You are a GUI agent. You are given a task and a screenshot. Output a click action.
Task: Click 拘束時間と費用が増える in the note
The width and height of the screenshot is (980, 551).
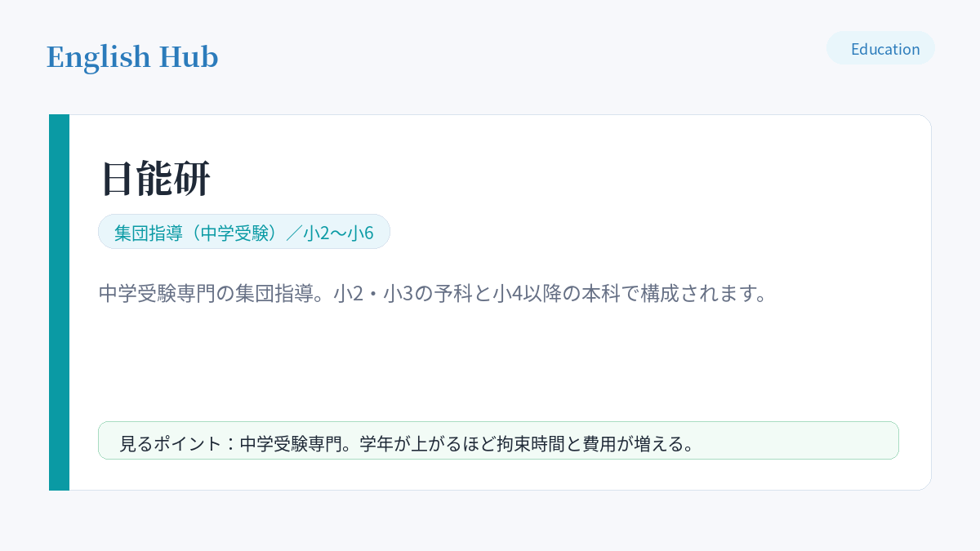click(586, 444)
